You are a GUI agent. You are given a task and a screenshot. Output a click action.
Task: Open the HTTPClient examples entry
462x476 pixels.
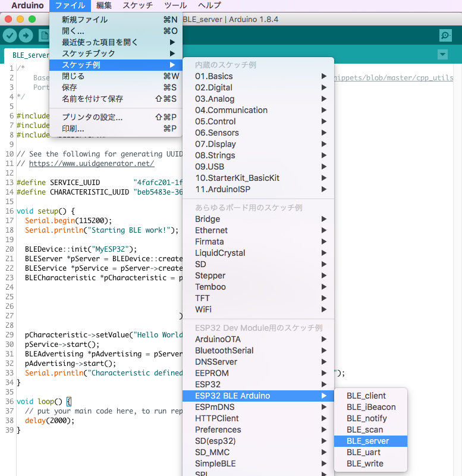tap(259, 418)
